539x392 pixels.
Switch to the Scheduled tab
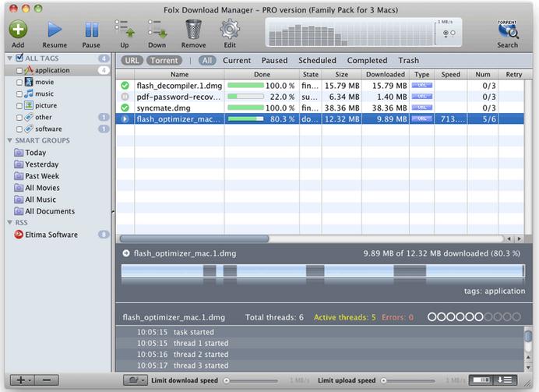[317, 60]
